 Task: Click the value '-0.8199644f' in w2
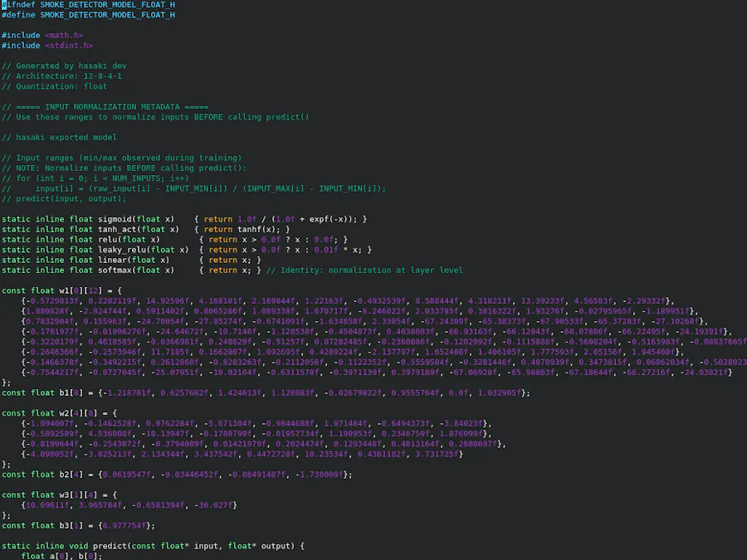pos(52,444)
